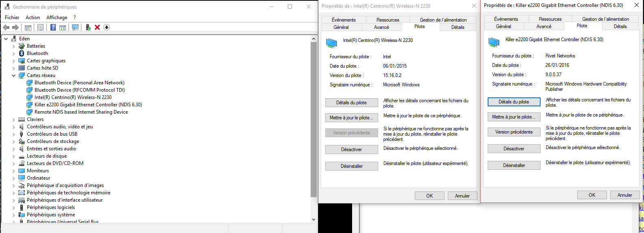Click the Properties toolbar icon

point(40,27)
